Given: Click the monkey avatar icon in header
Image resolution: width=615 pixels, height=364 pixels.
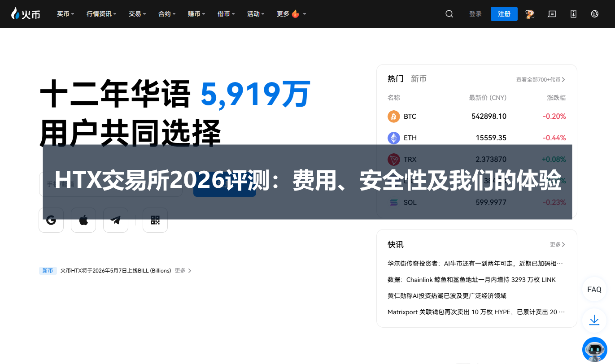Looking at the screenshot, I should coord(530,14).
